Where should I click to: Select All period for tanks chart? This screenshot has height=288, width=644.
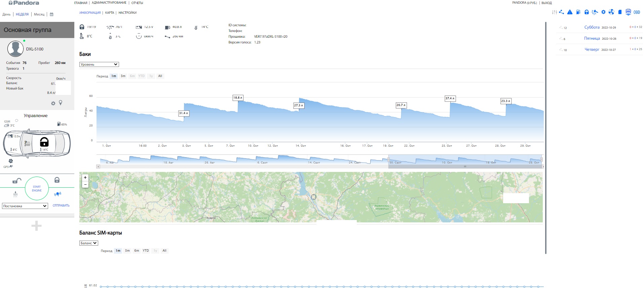point(160,76)
